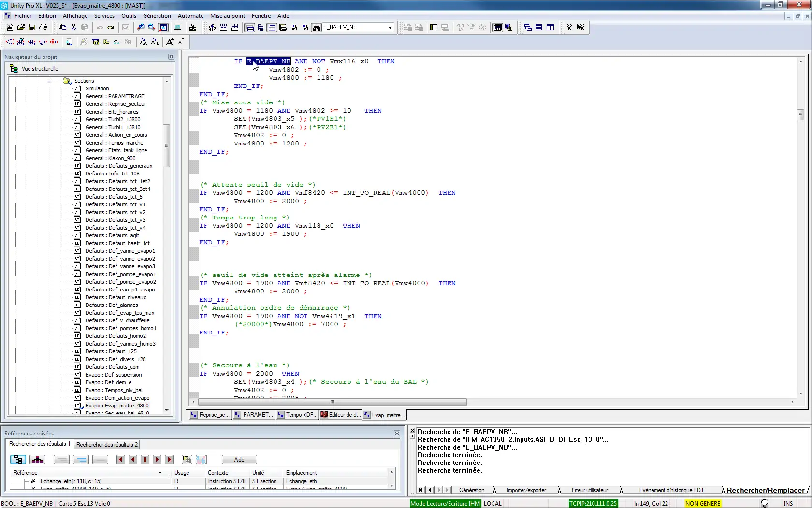Click the TCPIP:210.111.0.25 status field
The height and width of the screenshot is (508, 812).
(593, 504)
